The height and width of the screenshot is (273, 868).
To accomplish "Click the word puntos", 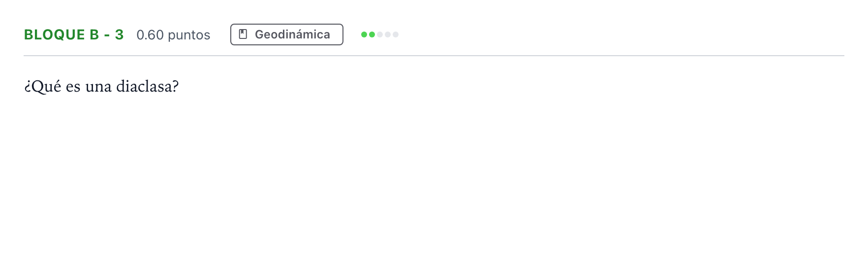I will (x=189, y=35).
